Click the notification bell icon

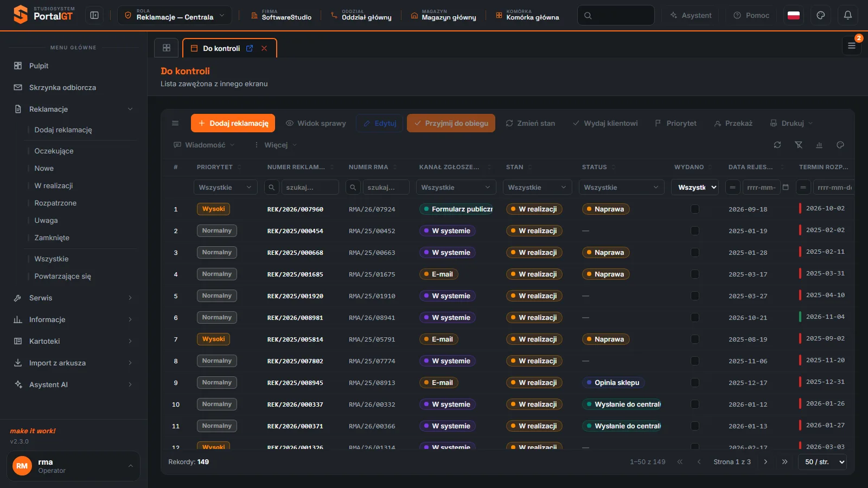(x=848, y=16)
